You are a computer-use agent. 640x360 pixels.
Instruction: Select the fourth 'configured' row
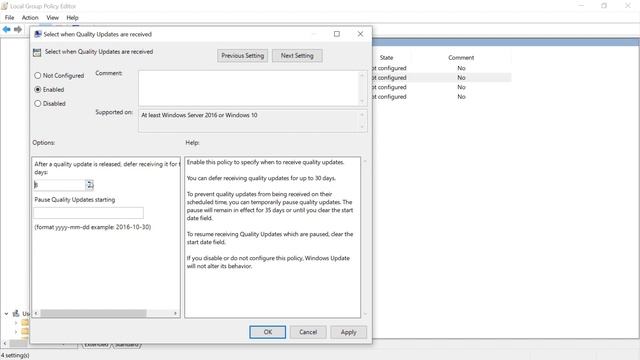[442, 97]
